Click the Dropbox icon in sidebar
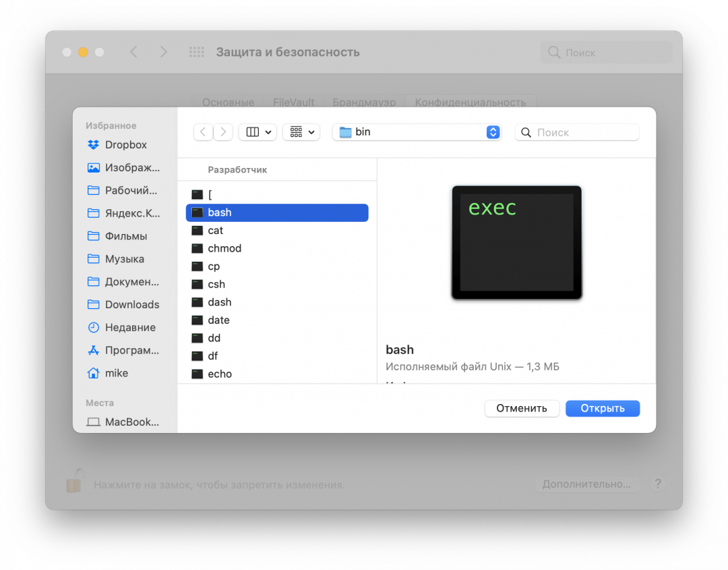 [94, 145]
